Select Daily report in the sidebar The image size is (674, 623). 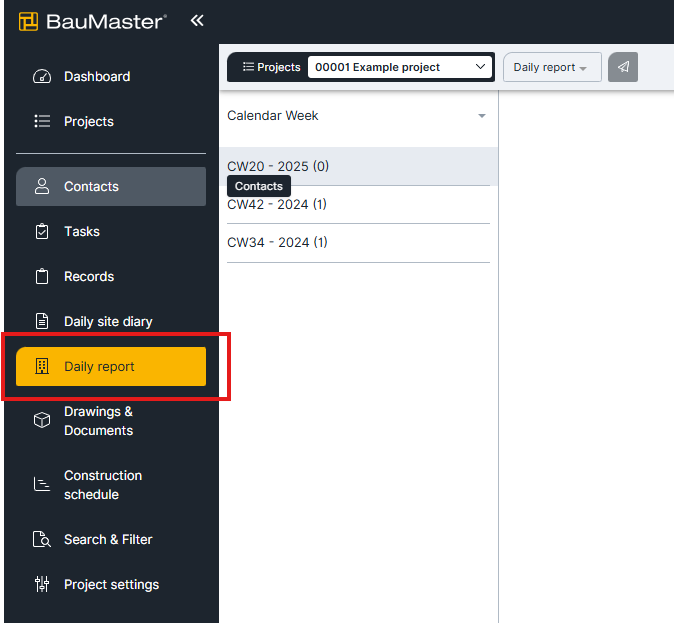pyautogui.click(x=111, y=366)
